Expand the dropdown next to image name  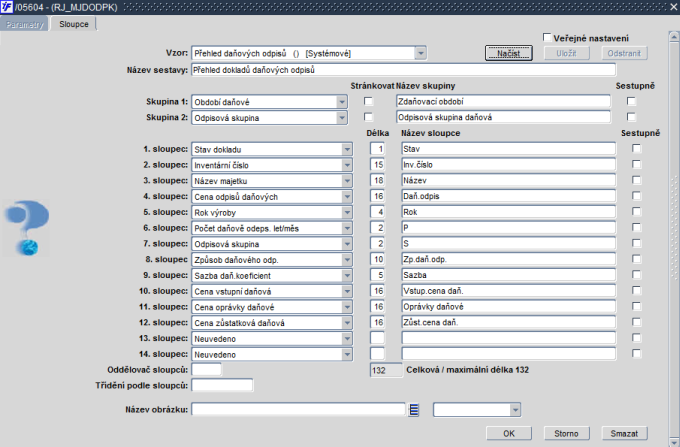click(515, 410)
